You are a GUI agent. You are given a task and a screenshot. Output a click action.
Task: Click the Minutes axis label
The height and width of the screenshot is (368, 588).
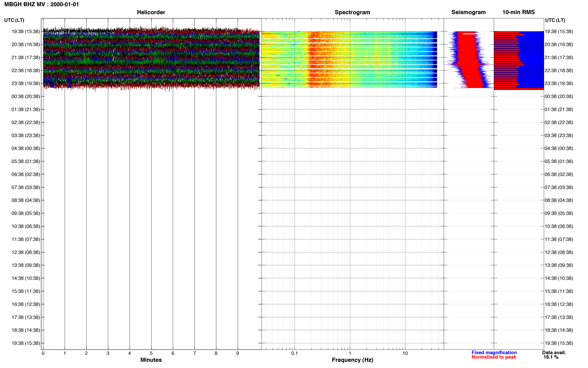(x=151, y=360)
